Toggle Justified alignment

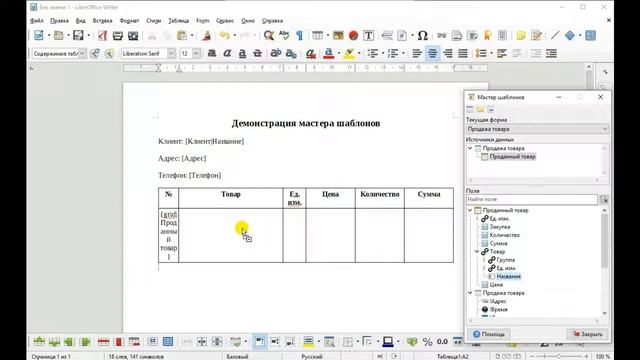point(463,53)
